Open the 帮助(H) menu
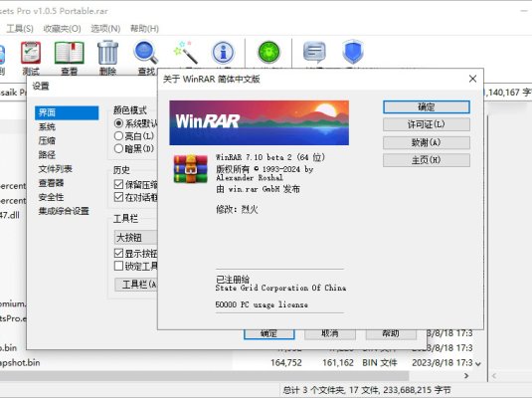The image size is (532, 398). [144, 29]
